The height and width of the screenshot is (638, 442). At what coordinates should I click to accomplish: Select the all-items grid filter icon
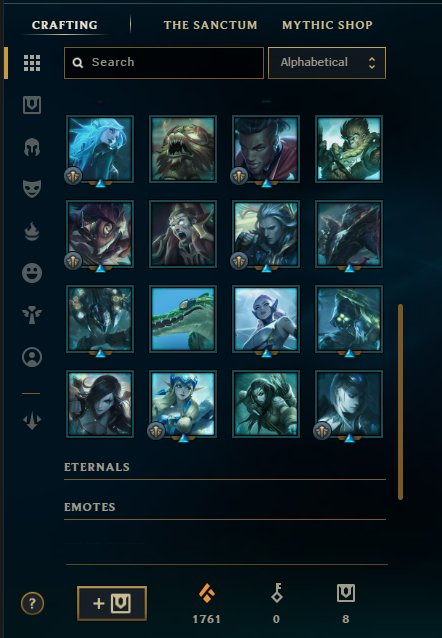32,63
